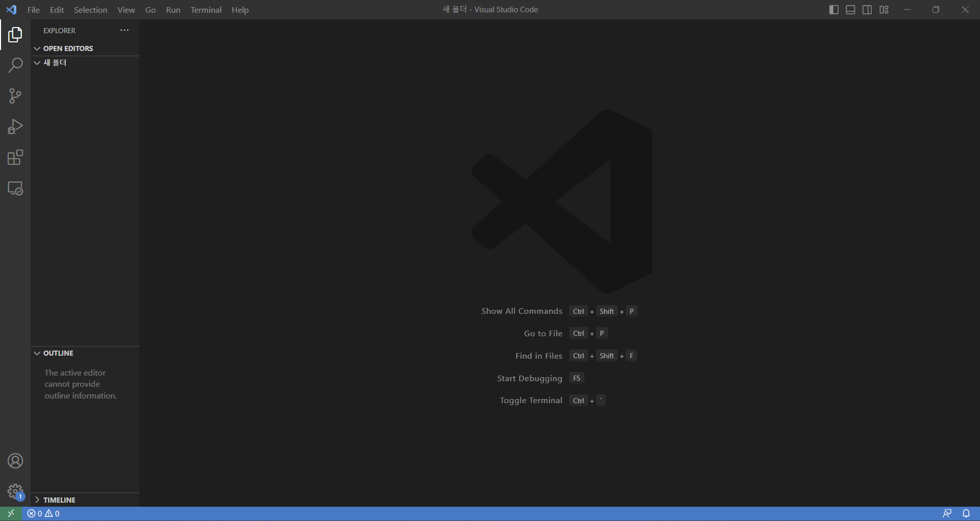This screenshot has height=521, width=980.
Task: Open remote window indicator in status bar
Action: [11, 513]
